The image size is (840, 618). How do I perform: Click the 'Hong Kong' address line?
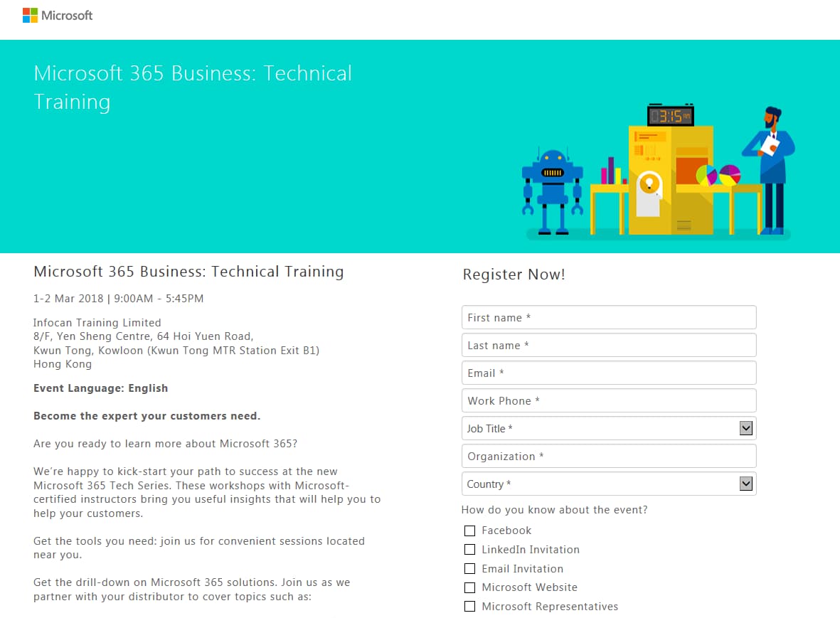pyautogui.click(x=63, y=364)
